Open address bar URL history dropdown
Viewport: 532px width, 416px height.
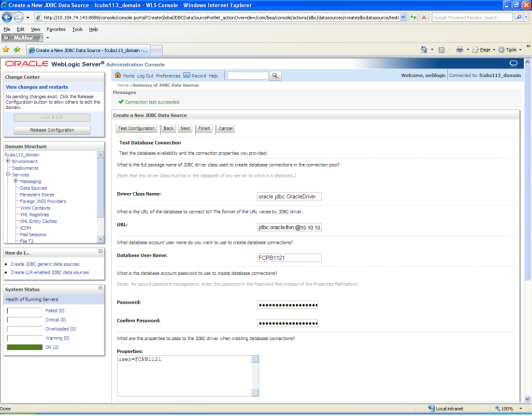click(x=403, y=17)
